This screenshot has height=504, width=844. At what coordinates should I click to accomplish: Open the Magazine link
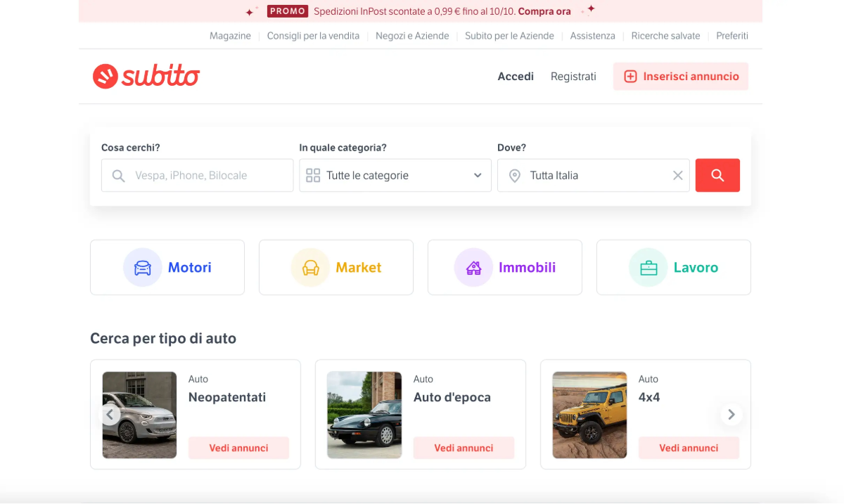tap(230, 36)
